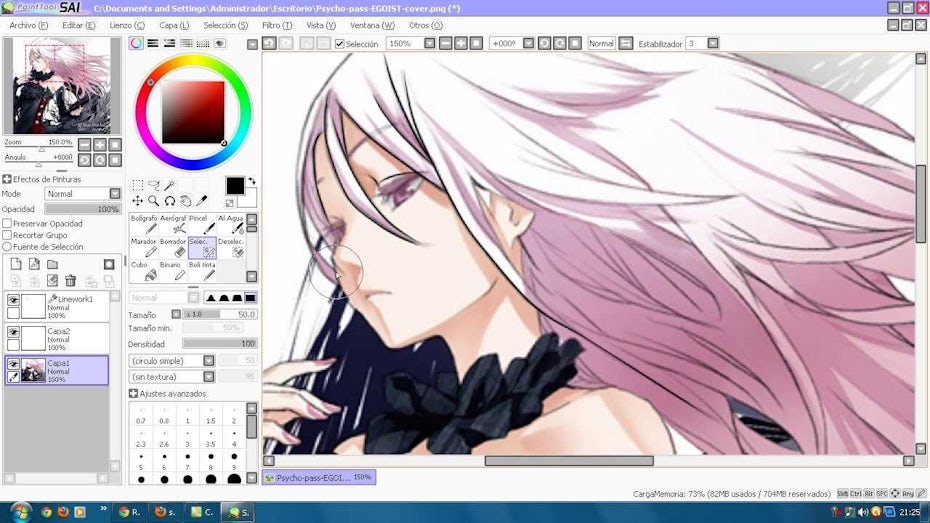
Task: Open the Filtro menu
Action: (x=277, y=25)
